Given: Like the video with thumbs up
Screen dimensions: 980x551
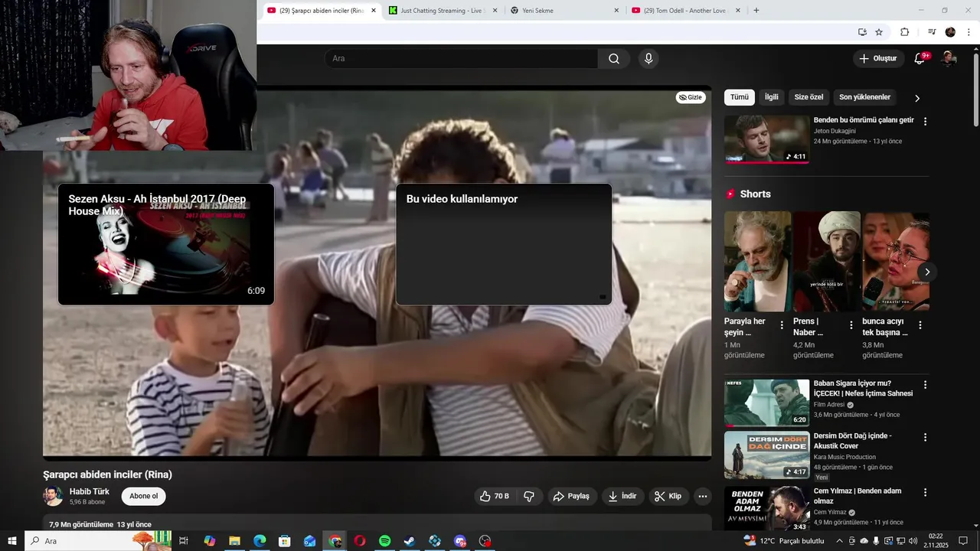Looking at the screenshot, I should pyautogui.click(x=495, y=496).
